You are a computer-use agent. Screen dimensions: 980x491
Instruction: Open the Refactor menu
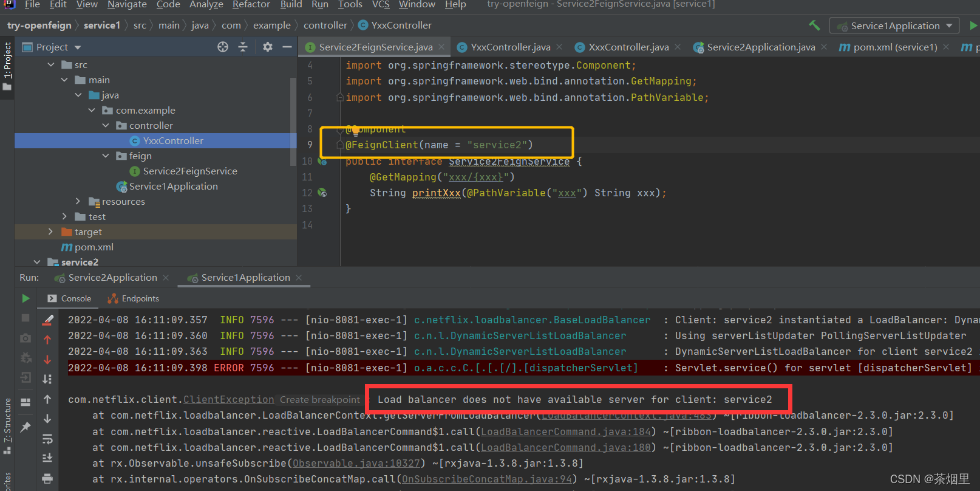click(x=251, y=4)
